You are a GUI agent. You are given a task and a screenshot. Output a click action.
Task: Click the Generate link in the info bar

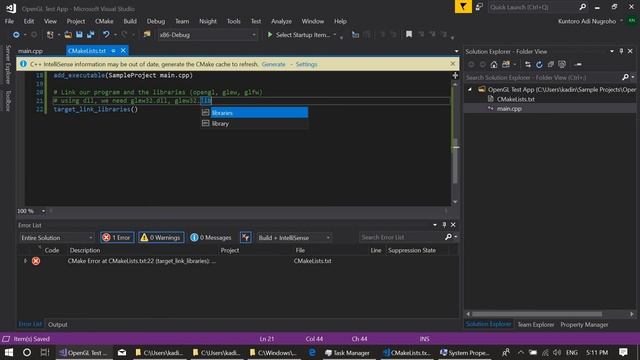(273, 64)
